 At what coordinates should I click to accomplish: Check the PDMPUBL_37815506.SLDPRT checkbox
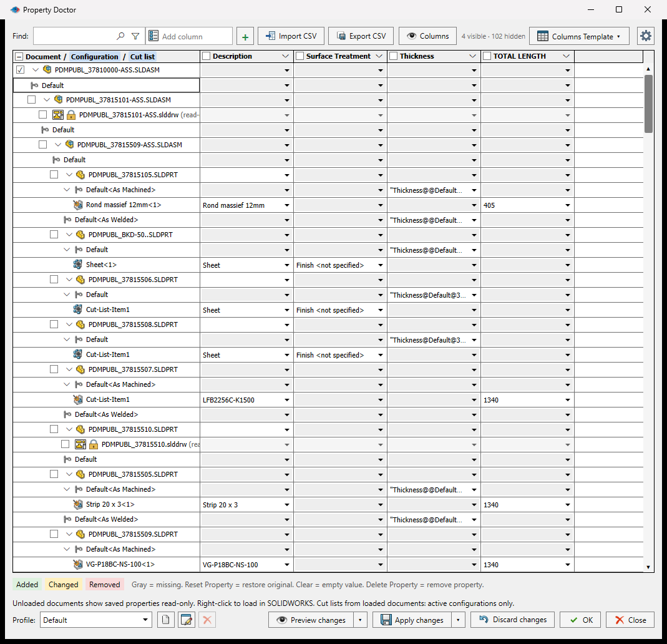54,280
